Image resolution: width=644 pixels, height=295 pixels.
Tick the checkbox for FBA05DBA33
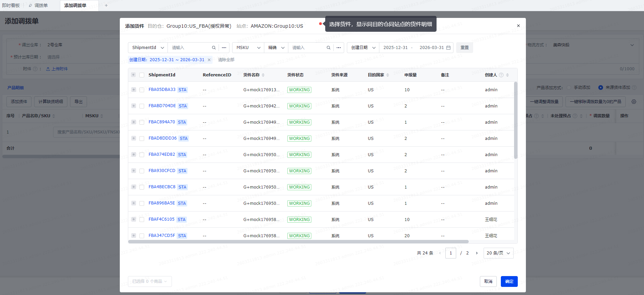(142, 90)
